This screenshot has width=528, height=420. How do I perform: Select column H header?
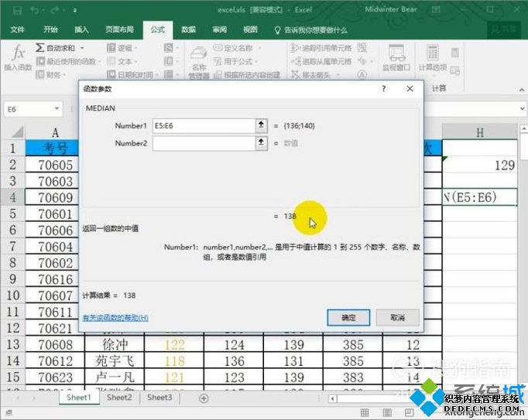(x=479, y=132)
